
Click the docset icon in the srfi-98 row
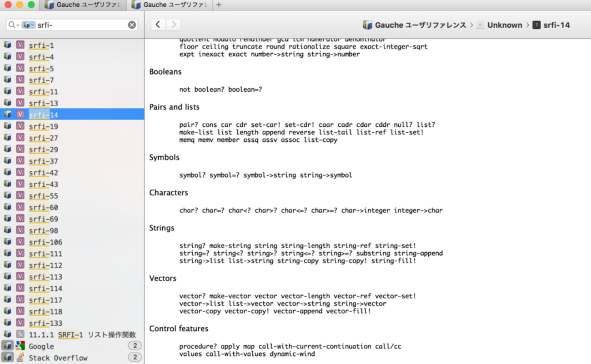(x=7, y=230)
